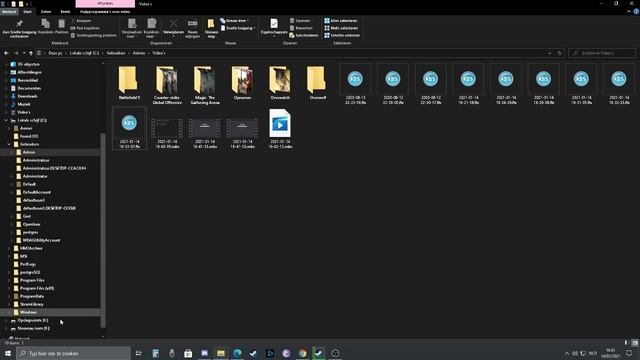
Task: Go back with the back arrow
Action: (x=6, y=53)
